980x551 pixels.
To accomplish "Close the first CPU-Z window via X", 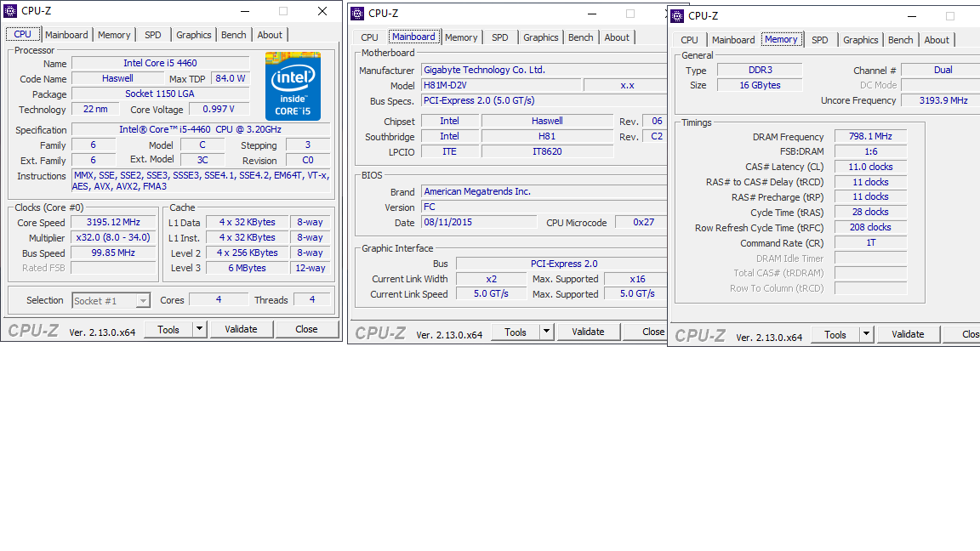I will coord(322,11).
